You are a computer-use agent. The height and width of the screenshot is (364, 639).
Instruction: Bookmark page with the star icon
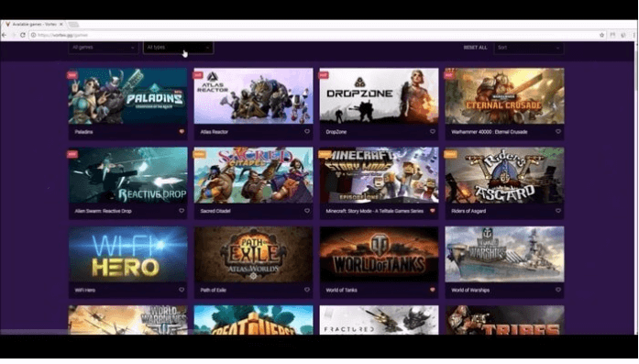[601, 35]
